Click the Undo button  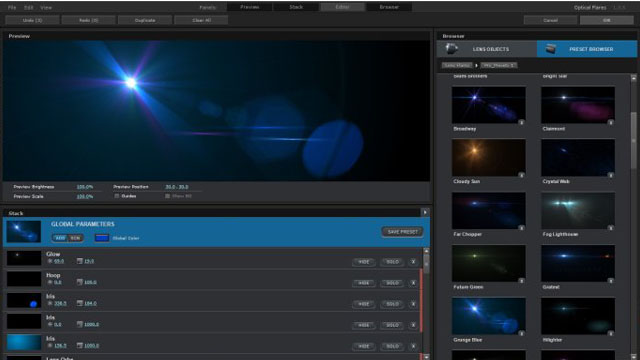point(32,20)
